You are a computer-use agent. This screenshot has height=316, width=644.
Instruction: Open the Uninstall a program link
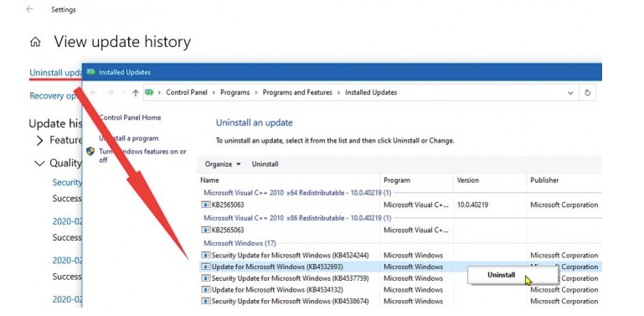(129, 138)
